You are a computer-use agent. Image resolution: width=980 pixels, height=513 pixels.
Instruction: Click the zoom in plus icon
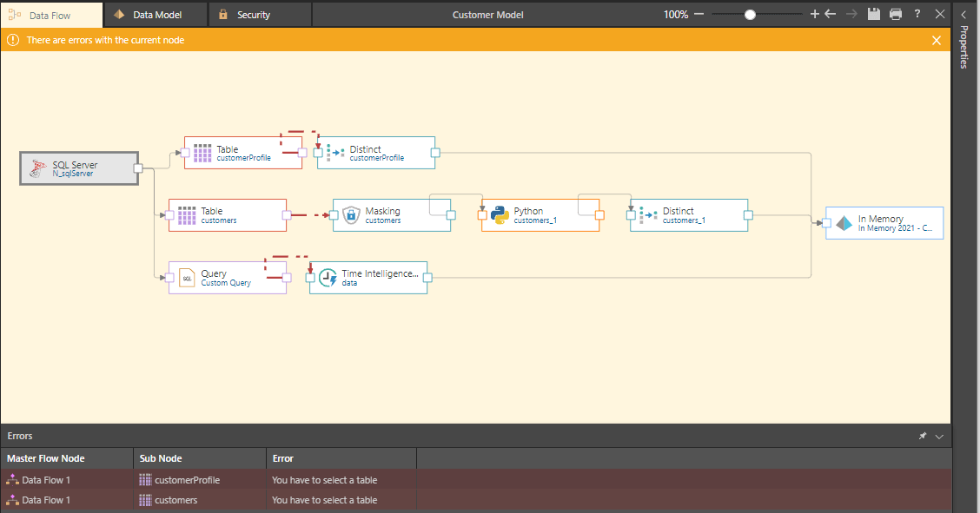point(814,14)
